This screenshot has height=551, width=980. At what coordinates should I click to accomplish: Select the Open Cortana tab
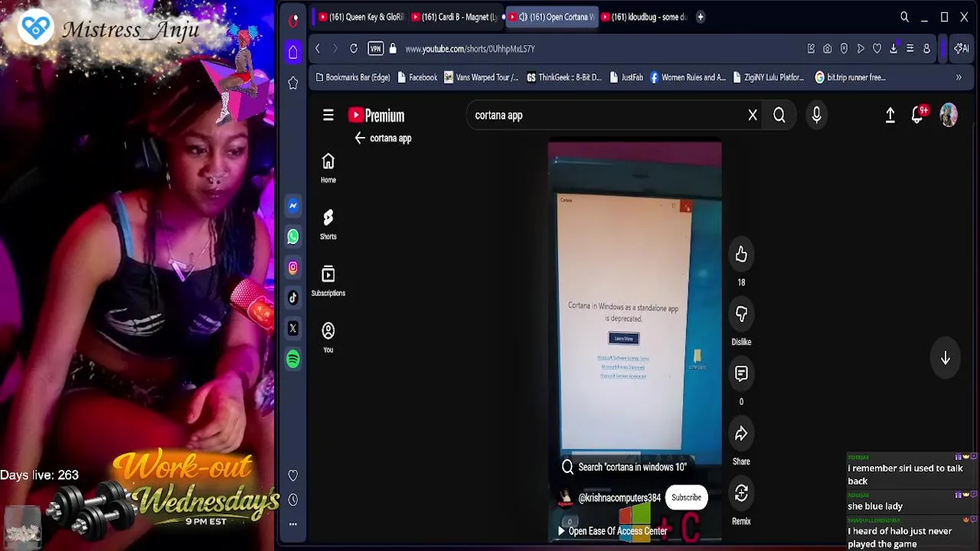tap(553, 17)
